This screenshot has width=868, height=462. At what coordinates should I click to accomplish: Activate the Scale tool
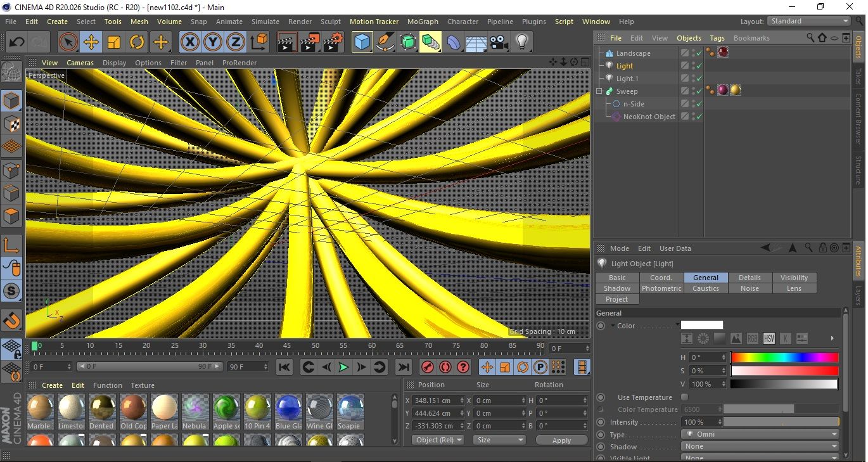coord(114,42)
